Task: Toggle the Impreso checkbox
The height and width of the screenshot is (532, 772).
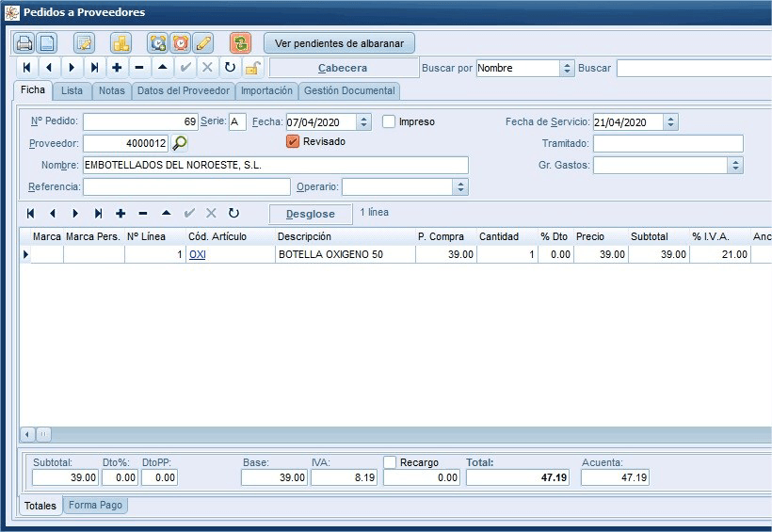Action: (389, 121)
